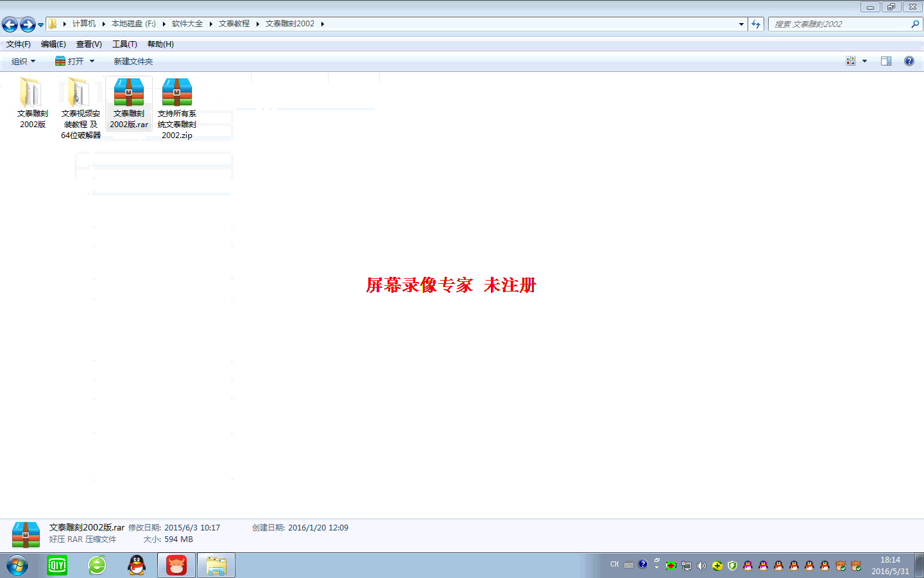Click the 修改日期 value 2015/6/3 10:17
Screen dimensions: 924x578
tap(192, 528)
